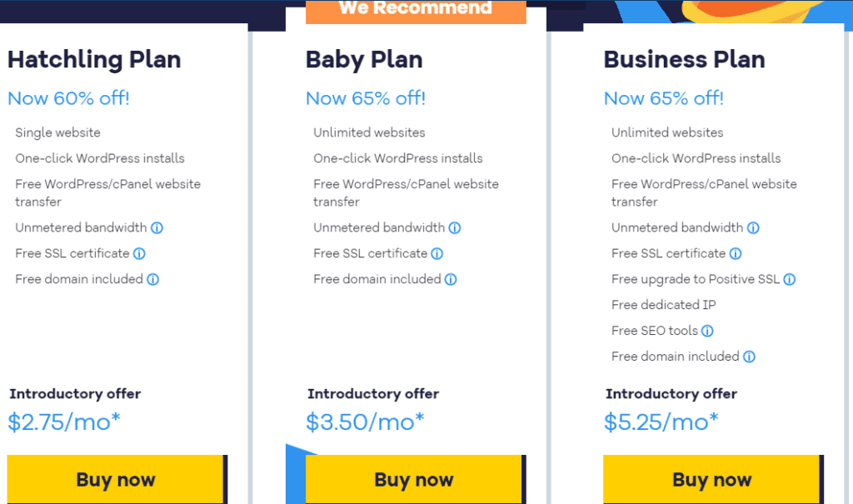Click the Business Plan heading
The height and width of the screenshot is (504, 853).
point(685,59)
